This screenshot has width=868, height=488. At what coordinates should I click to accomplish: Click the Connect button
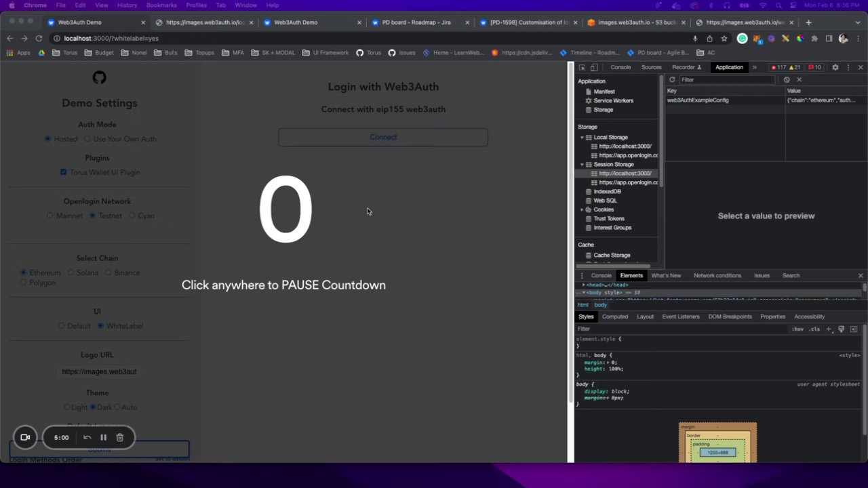pos(383,137)
